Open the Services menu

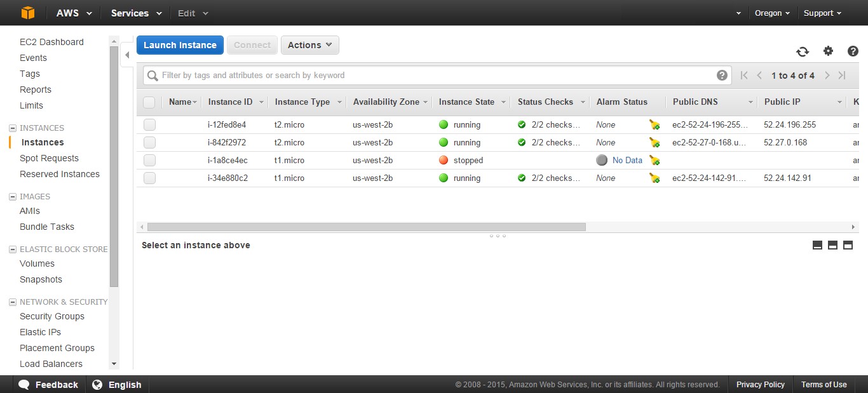tap(136, 13)
